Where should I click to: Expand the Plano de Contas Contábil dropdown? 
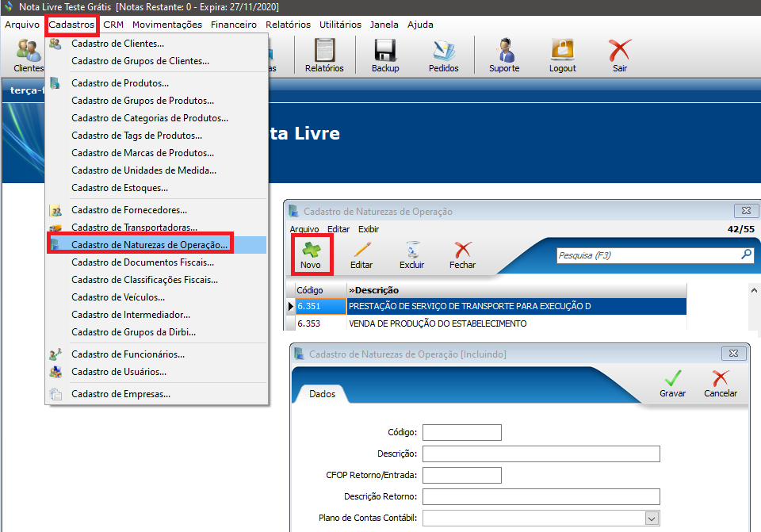click(652, 519)
